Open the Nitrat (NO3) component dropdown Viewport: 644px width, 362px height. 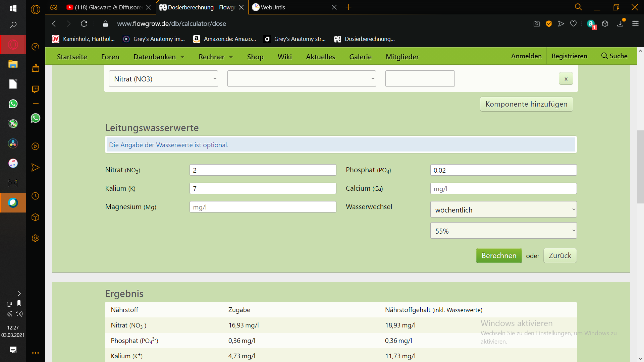[163, 79]
